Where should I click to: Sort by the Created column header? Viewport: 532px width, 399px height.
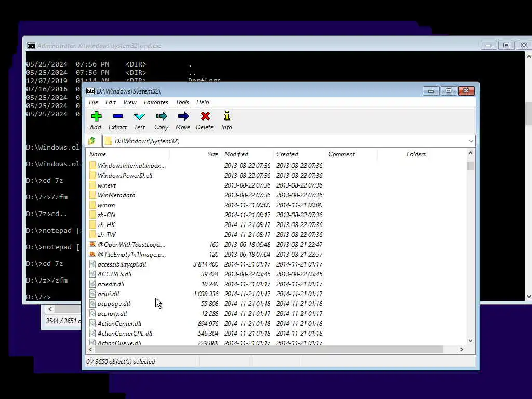tap(299, 154)
